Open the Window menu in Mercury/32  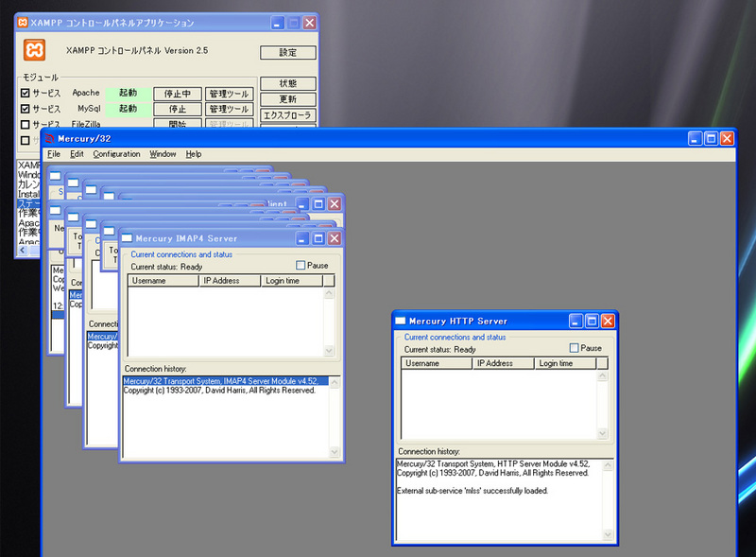coord(163,154)
